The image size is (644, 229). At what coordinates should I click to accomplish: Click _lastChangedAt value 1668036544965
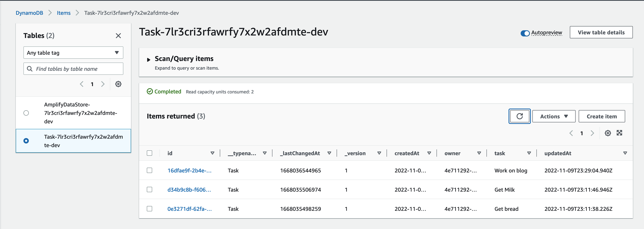(x=300, y=170)
